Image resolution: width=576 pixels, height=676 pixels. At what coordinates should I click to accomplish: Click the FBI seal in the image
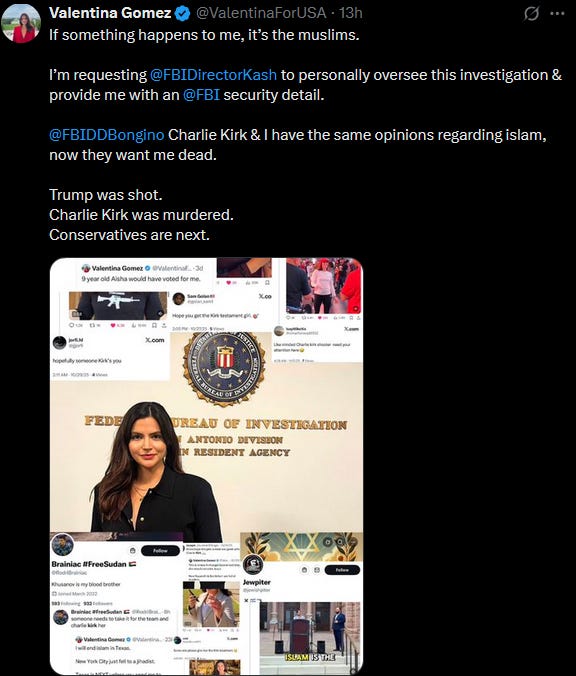224,368
